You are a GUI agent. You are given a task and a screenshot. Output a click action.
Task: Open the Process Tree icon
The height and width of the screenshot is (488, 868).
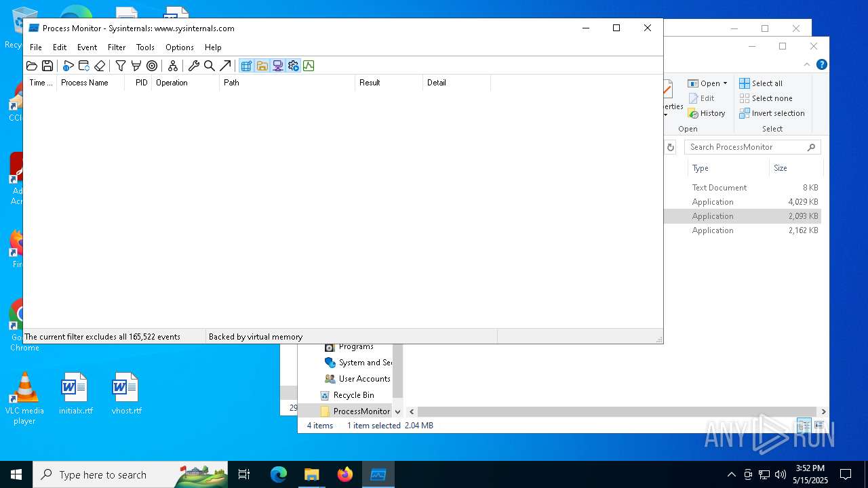173,66
